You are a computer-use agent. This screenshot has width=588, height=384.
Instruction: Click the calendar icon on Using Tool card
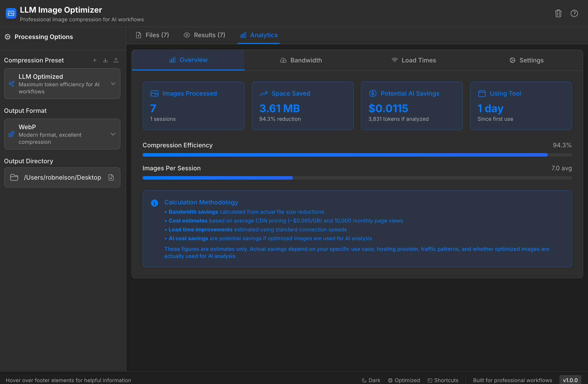[482, 93]
